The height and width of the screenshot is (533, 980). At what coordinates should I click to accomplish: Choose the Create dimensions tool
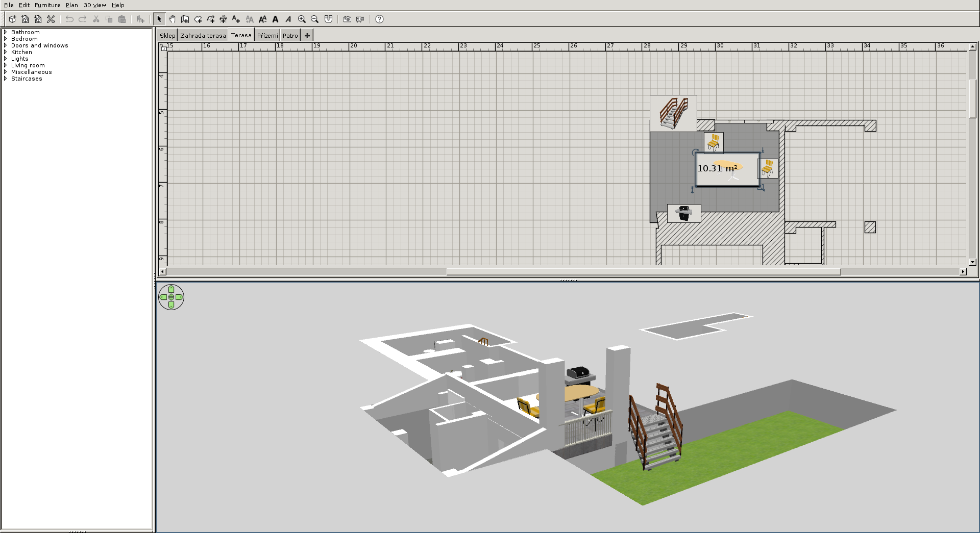224,19
